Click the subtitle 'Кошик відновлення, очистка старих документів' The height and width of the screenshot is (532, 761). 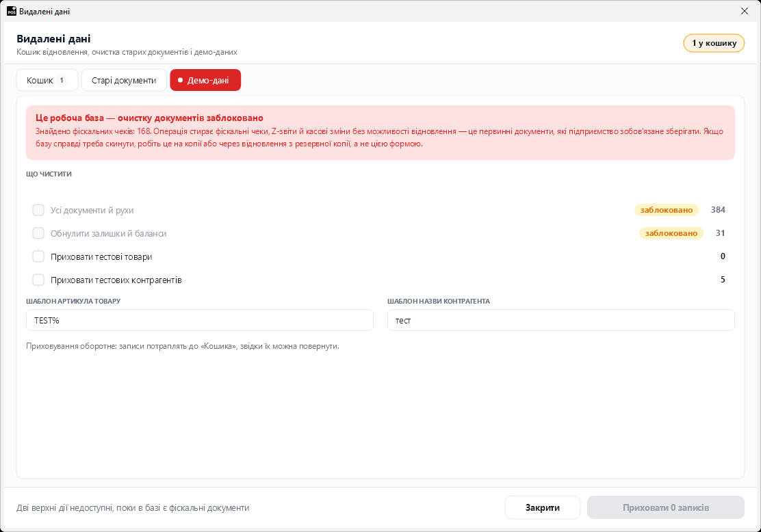tap(127, 52)
